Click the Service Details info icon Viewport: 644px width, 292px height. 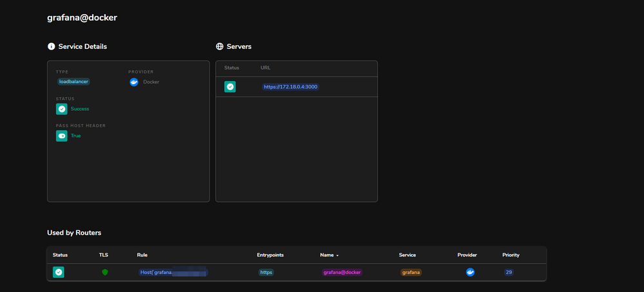click(52, 46)
